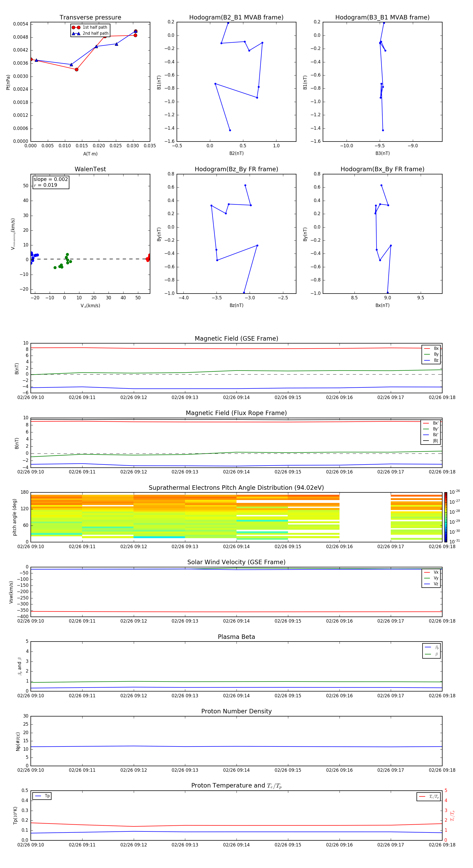Click the "slope = 0.002" annotation text
The height and width of the screenshot is (868, 473).
[x=51, y=179]
